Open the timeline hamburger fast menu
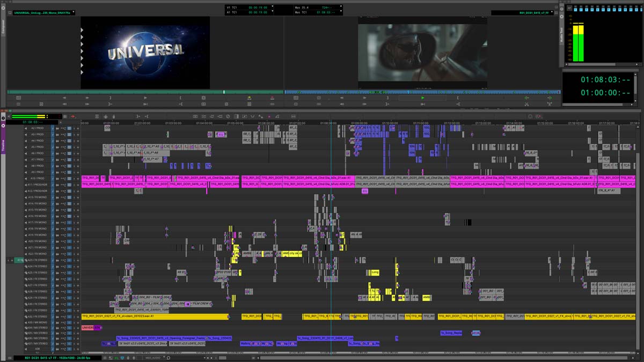644x362 pixels. tap(10, 358)
